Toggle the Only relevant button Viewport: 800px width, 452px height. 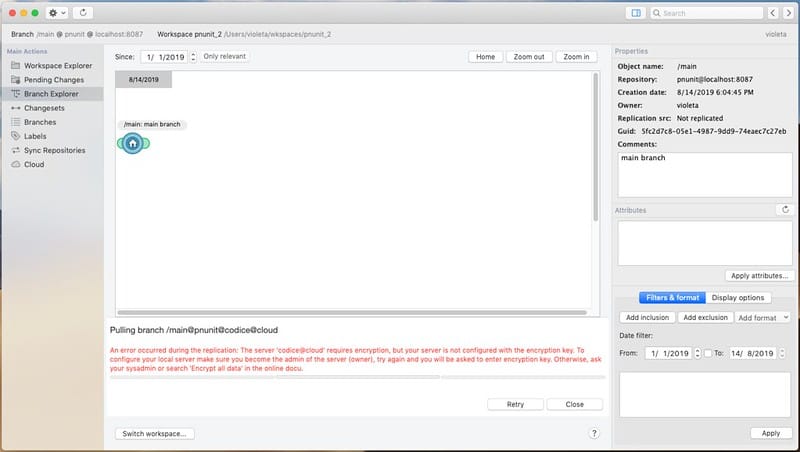pos(224,57)
